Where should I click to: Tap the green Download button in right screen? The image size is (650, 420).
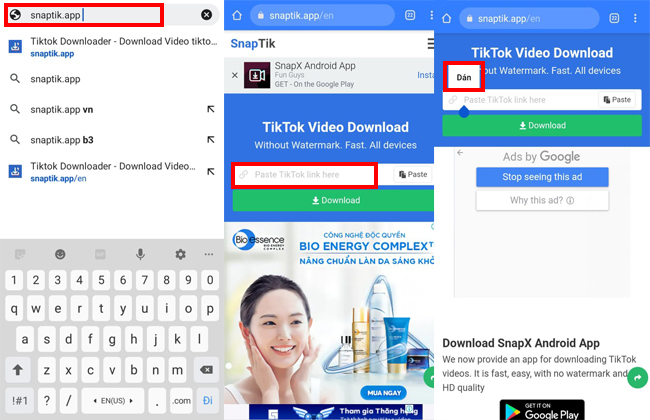542,125
